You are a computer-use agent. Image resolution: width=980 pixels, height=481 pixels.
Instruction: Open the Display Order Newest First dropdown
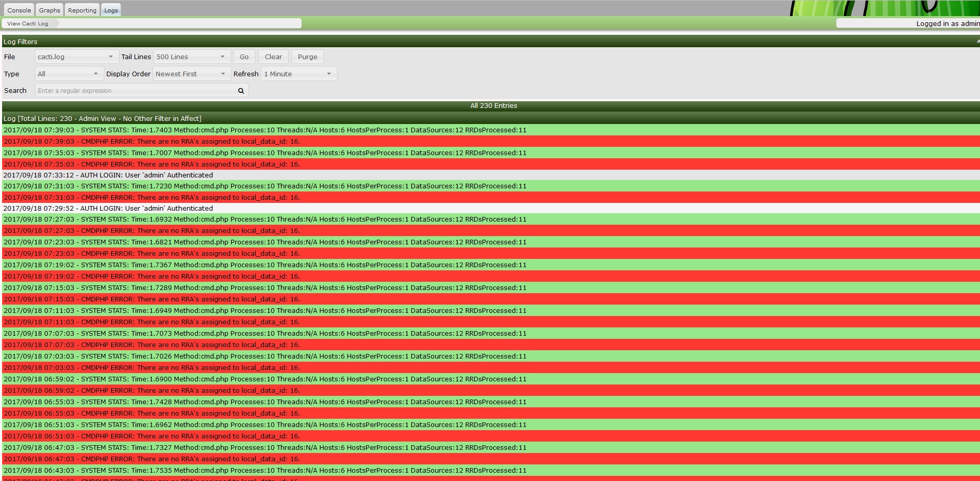[x=191, y=74]
